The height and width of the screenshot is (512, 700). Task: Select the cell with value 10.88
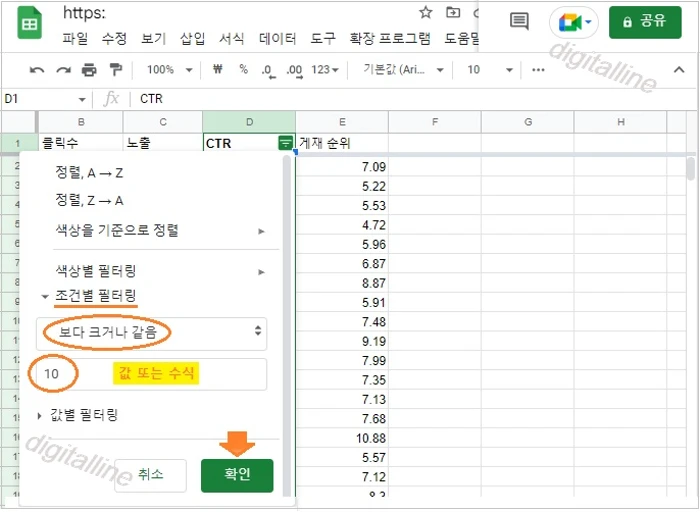pos(342,438)
